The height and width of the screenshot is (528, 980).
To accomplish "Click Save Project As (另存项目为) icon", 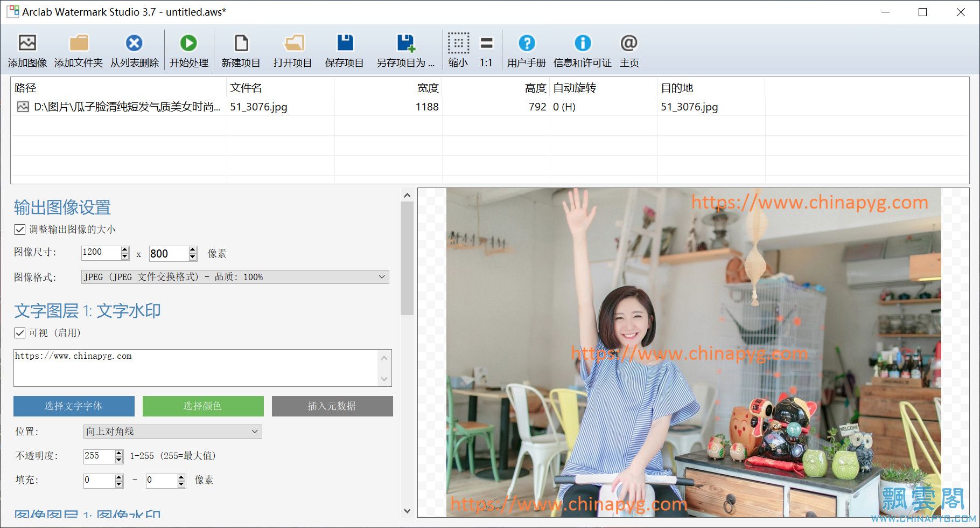I will click(x=405, y=43).
